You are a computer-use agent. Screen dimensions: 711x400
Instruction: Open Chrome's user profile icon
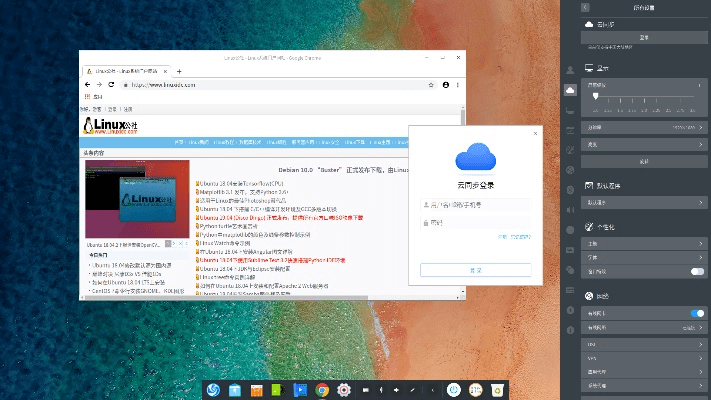click(445, 85)
